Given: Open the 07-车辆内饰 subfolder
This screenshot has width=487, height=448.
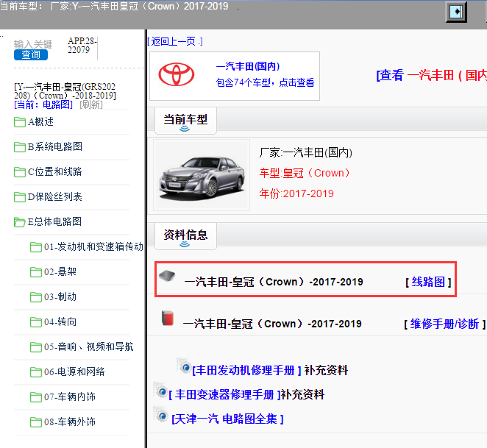Looking at the screenshot, I should 70,397.
